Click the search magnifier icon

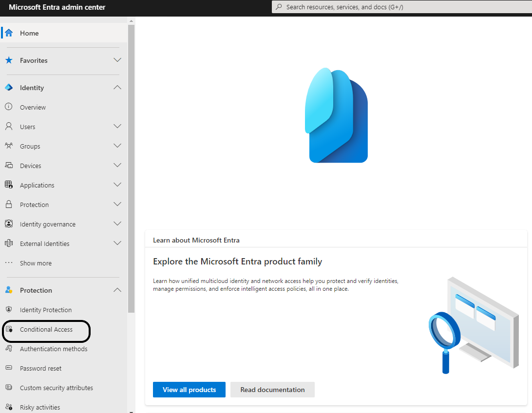click(279, 7)
